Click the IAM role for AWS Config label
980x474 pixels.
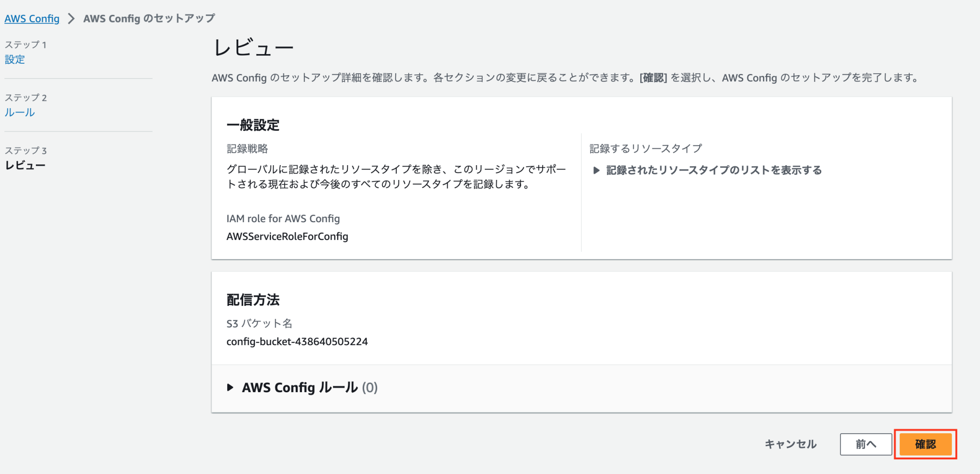pos(283,218)
